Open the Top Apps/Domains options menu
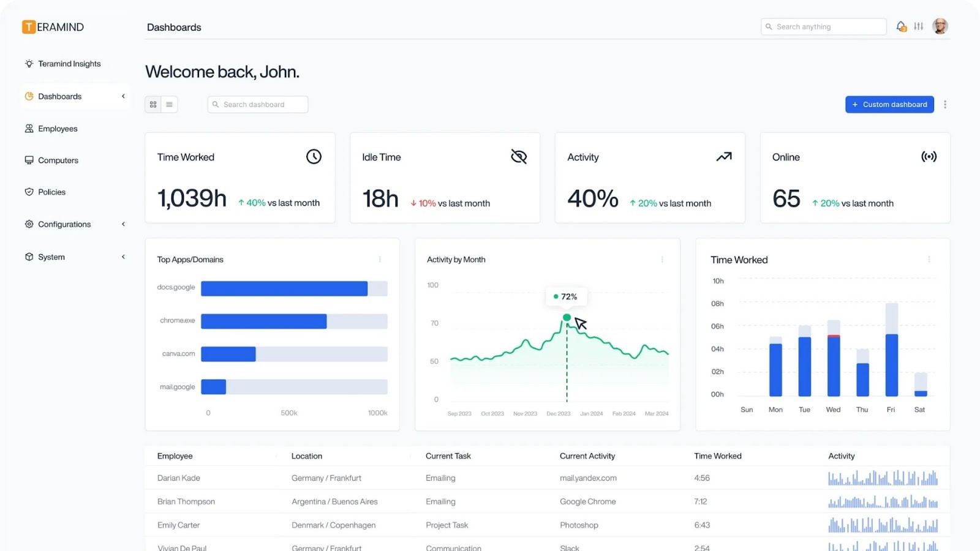This screenshot has width=980, height=551. point(380,259)
